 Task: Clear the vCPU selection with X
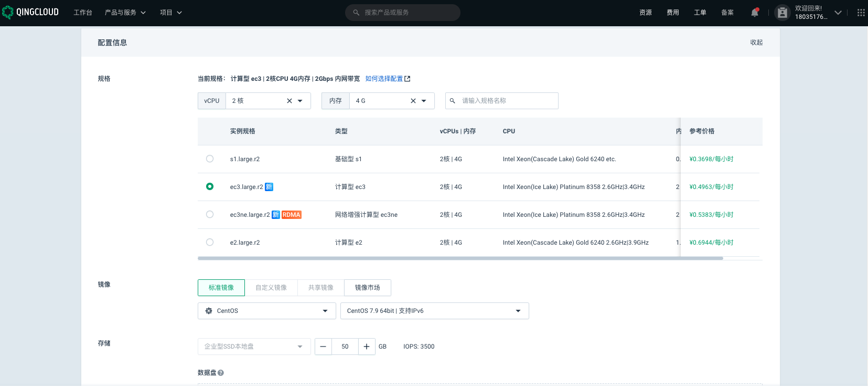[x=290, y=101]
